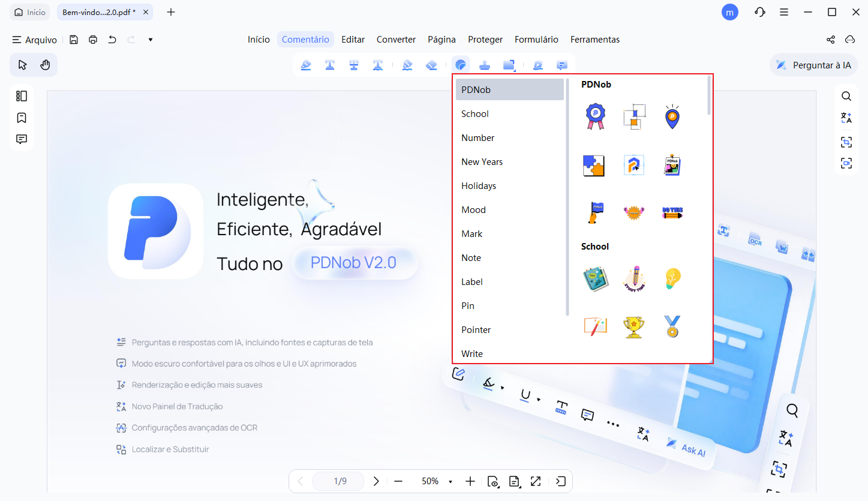Switch to the hand pan tool

[x=46, y=64]
